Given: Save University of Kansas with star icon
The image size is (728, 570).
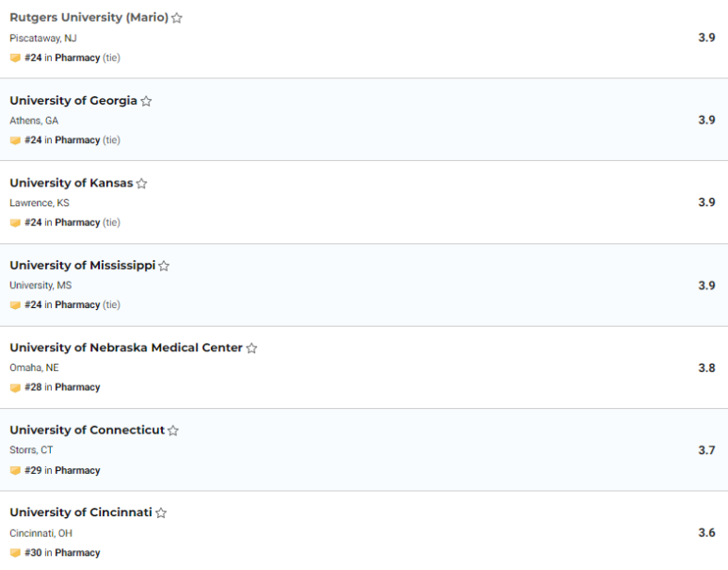Looking at the screenshot, I should tap(141, 184).
